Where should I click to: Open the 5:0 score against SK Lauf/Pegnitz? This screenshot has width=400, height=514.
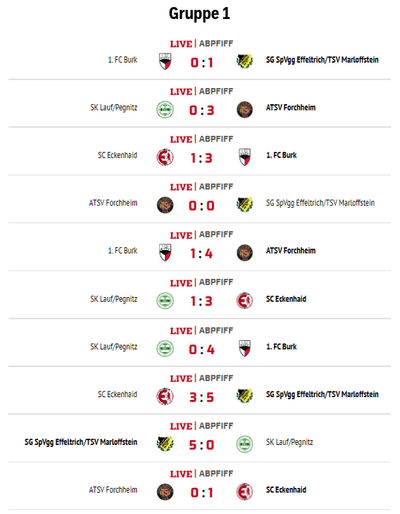point(201,445)
